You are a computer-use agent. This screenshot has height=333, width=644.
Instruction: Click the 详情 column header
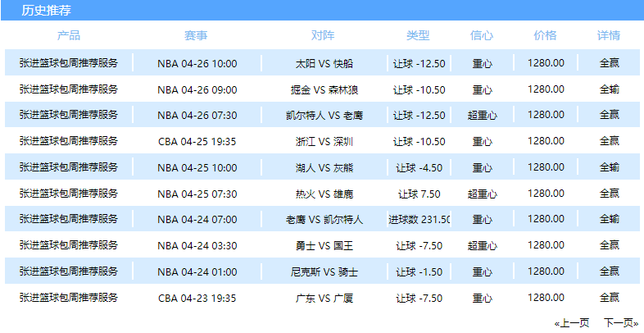[609, 36]
